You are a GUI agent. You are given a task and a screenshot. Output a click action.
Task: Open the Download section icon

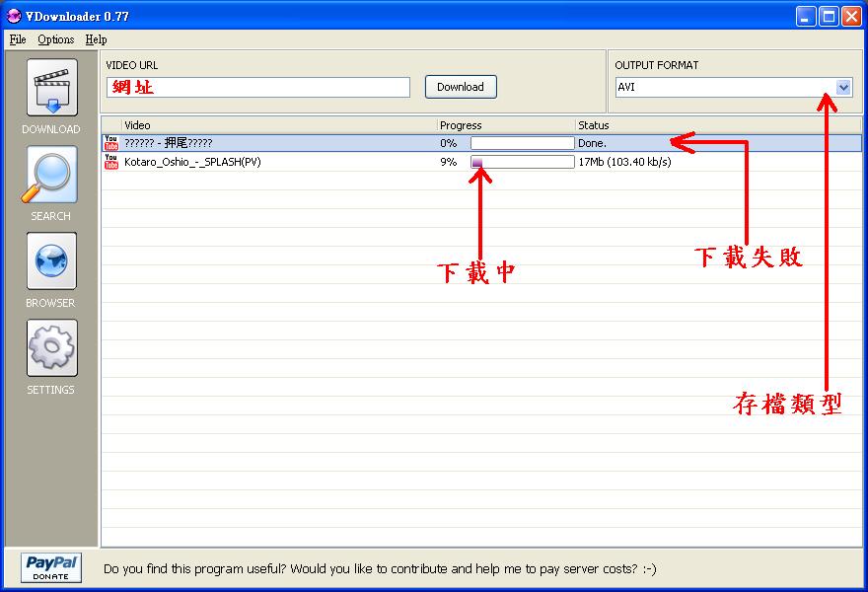51,88
